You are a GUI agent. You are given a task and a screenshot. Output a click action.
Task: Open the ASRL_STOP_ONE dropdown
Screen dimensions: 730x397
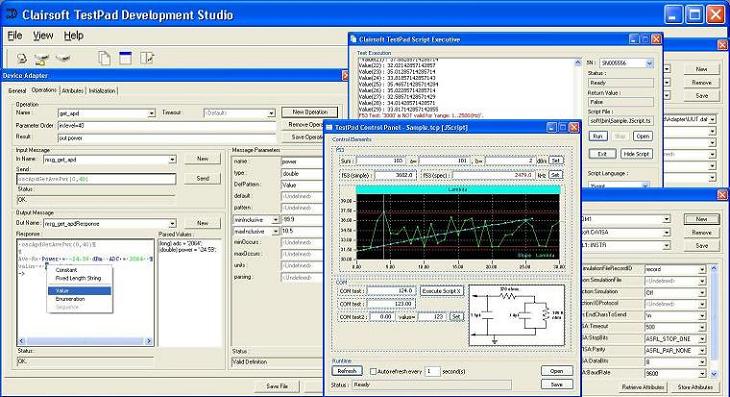702,339
